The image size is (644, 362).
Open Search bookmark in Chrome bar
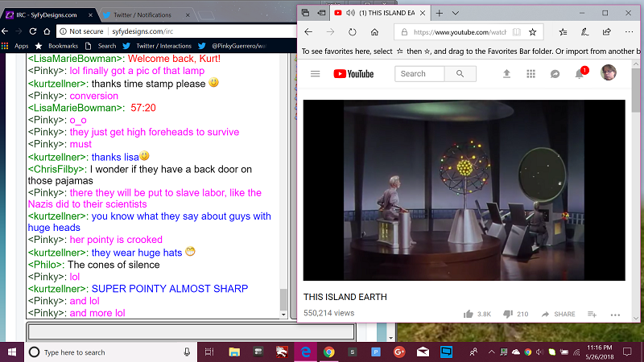[x=101, y=46]
